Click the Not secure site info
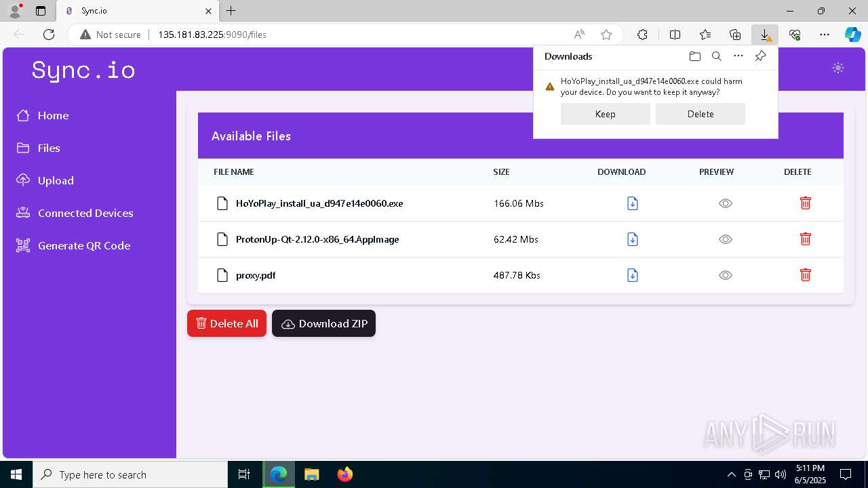This screenshot has height=488, width=868. pos(111,35)
